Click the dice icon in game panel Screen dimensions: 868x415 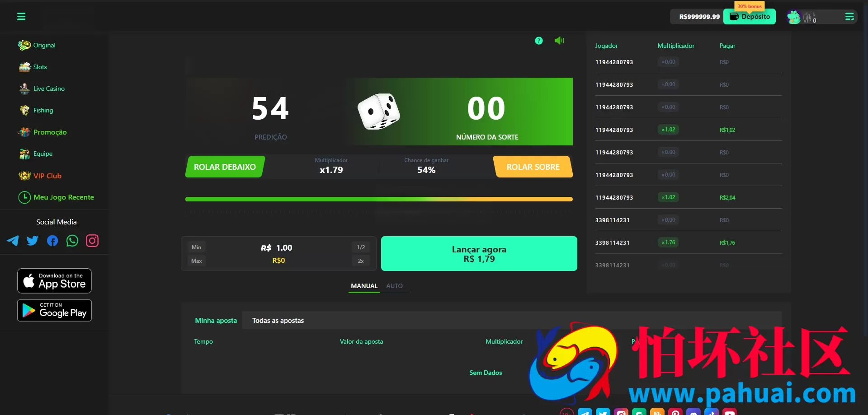click(x=379, y=112)
